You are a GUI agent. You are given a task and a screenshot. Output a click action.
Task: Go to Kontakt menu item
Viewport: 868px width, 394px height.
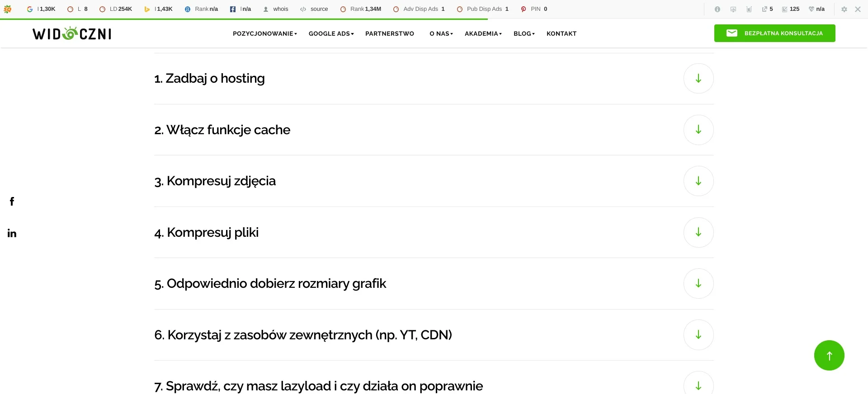561,33
